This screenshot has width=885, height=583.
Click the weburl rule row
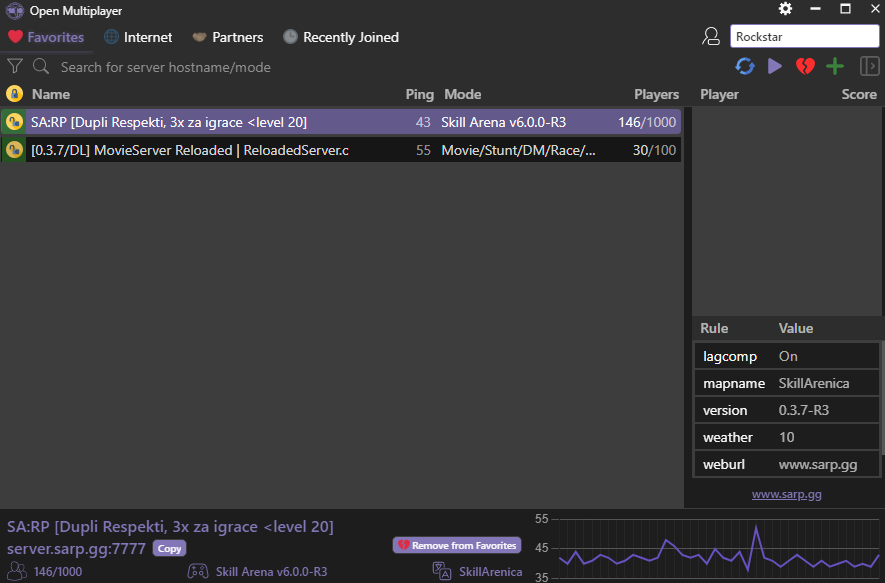tap(787, 464)
